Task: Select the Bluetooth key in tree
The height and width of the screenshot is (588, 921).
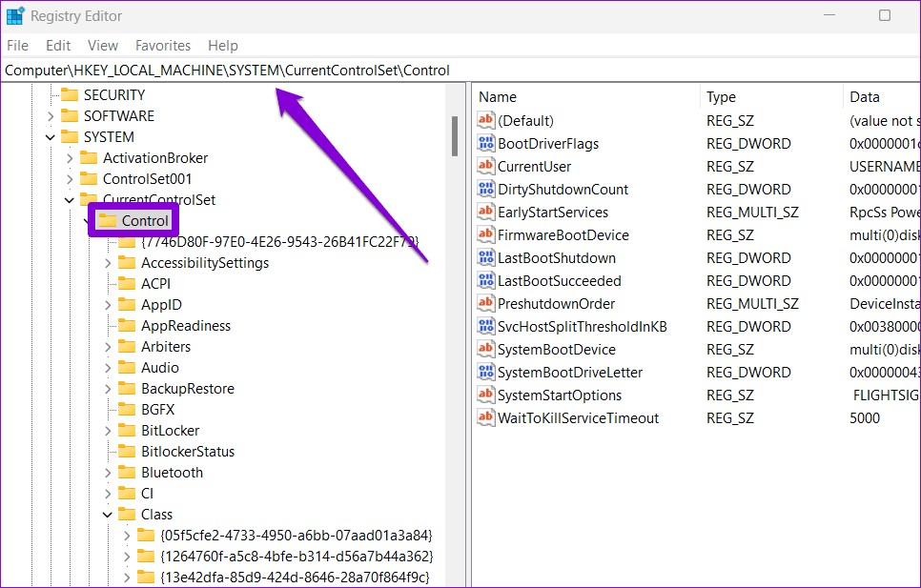Action: pyautogui.click(x=172, y=473)
